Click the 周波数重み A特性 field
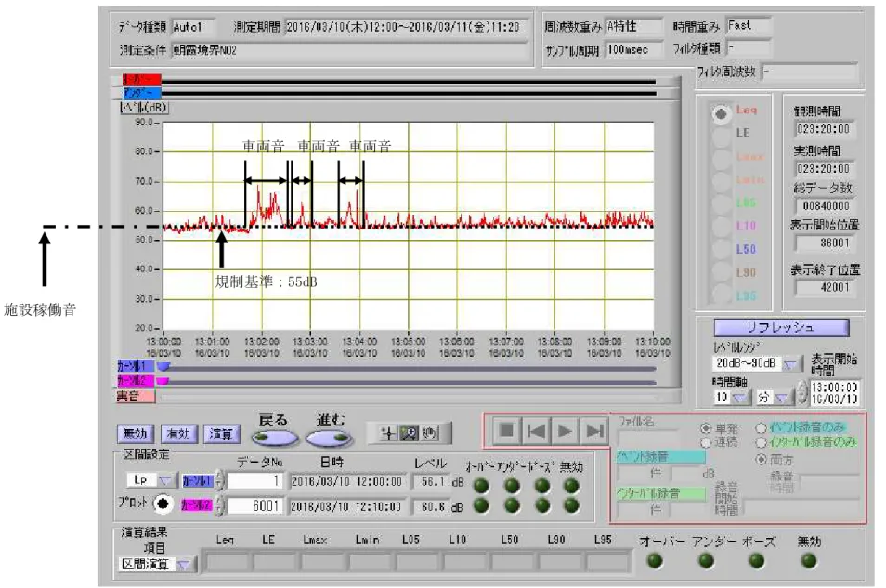 pyautogui.click(x=634, y=26)
